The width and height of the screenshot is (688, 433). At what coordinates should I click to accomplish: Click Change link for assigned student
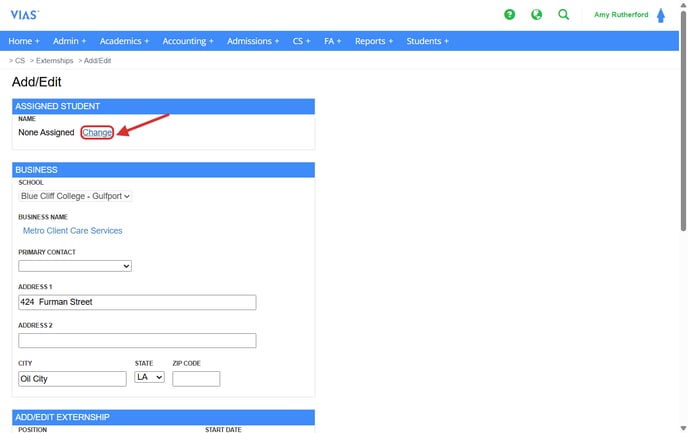[97, 133]
